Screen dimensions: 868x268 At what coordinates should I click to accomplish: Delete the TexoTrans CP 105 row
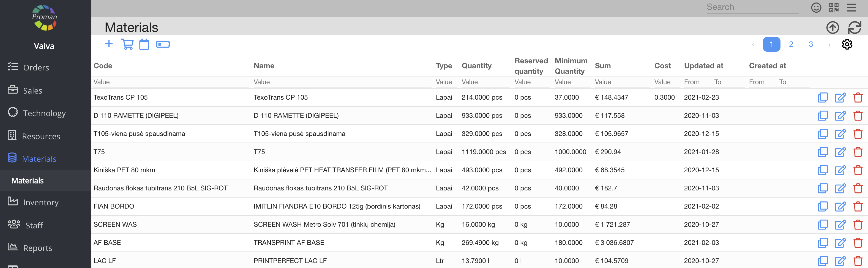click(x=858, y=98)
